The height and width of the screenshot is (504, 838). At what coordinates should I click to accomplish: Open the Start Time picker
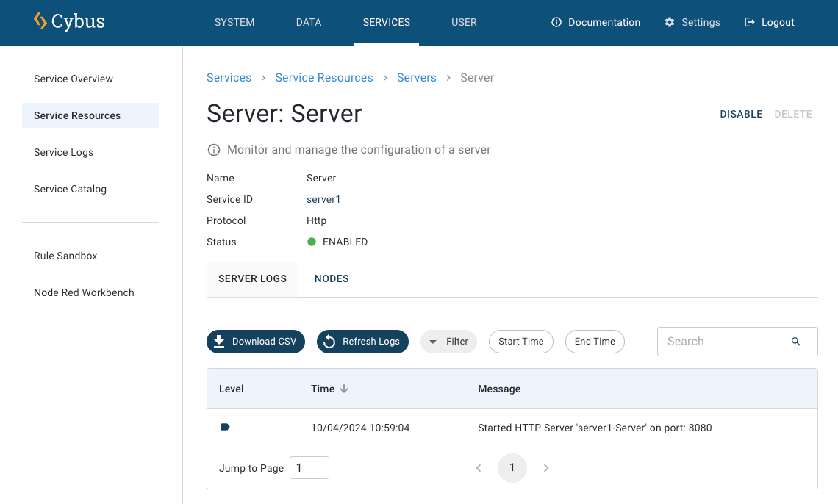click(520, 342)
